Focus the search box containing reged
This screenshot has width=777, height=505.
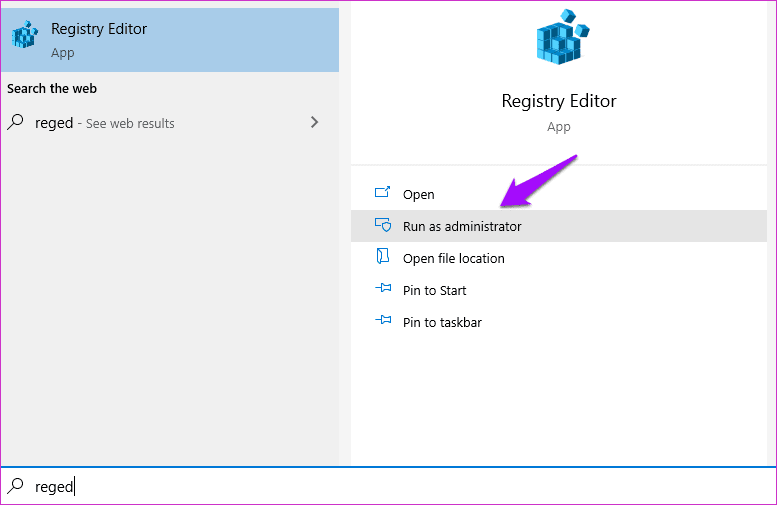(388, 486)
